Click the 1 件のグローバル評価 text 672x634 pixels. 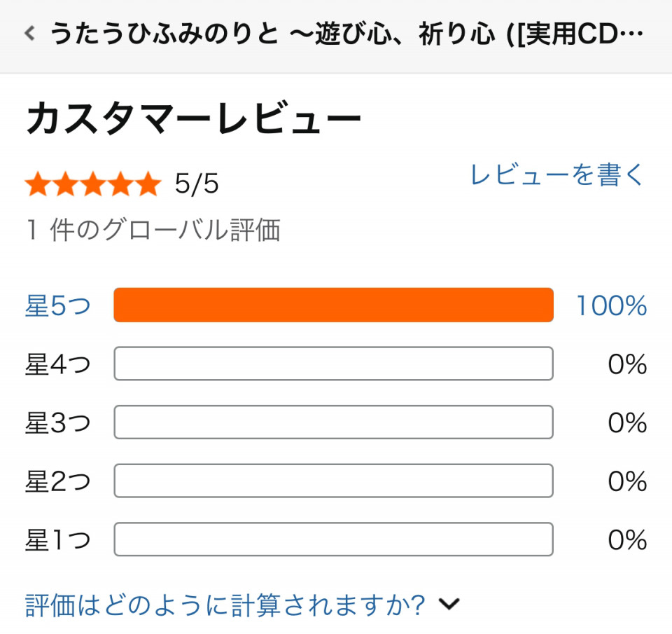tap(153, 230)
